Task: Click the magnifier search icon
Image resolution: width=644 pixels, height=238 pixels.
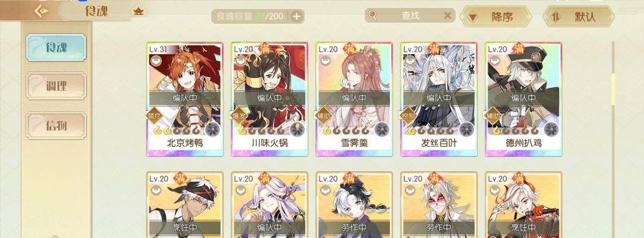Action: (373, 15)
